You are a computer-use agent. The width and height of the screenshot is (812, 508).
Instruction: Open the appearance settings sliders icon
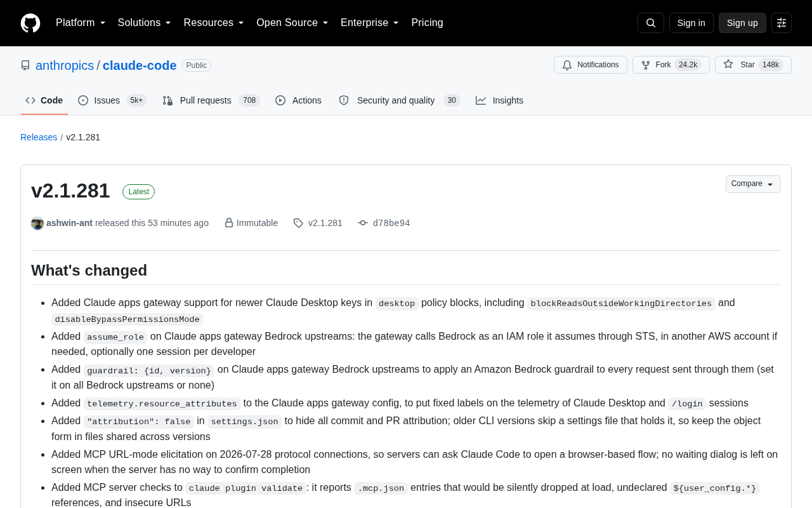coord(782,23)
